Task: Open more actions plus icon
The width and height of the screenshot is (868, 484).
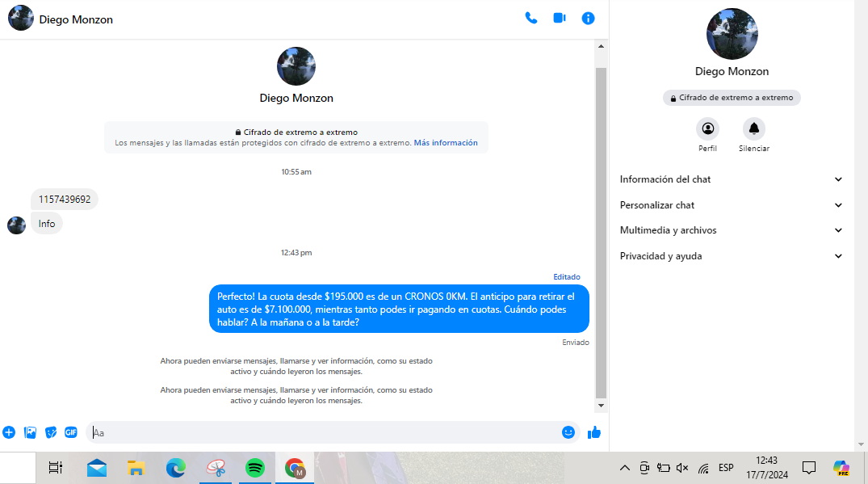Action: (9, 432)
